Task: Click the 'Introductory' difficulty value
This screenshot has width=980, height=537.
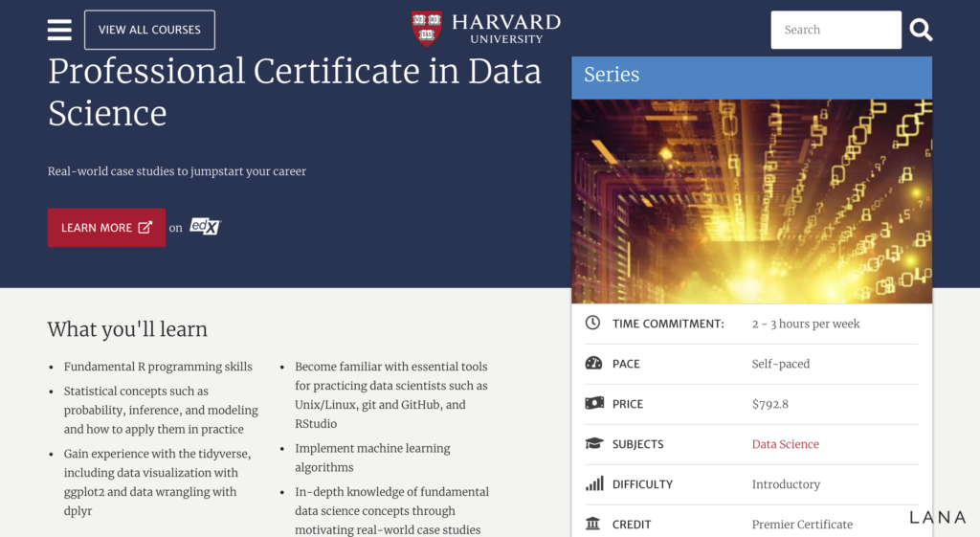Action: (x=786, y=483)
